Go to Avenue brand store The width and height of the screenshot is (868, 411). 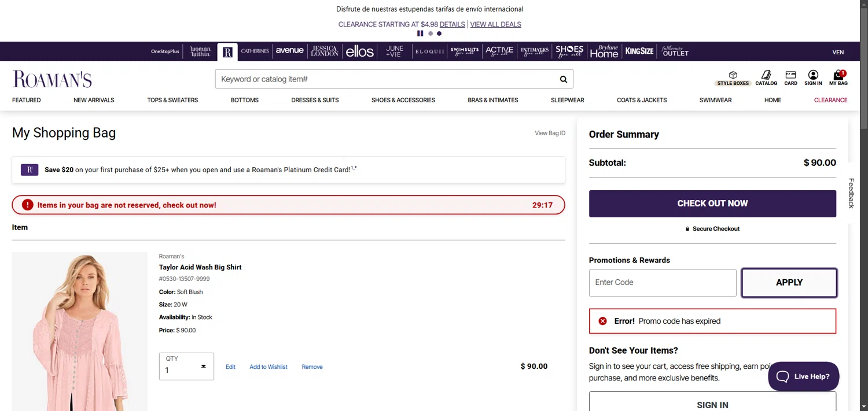tap(290, 51)
